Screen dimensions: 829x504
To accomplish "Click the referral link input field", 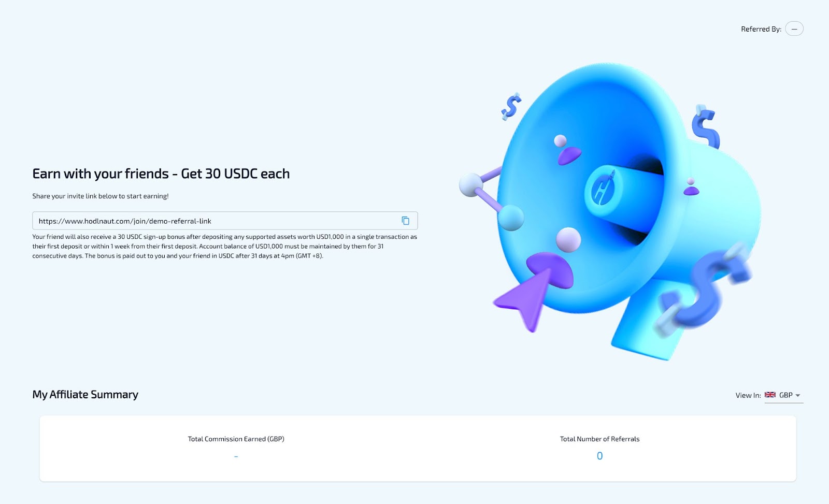I will tap(225, 221).
